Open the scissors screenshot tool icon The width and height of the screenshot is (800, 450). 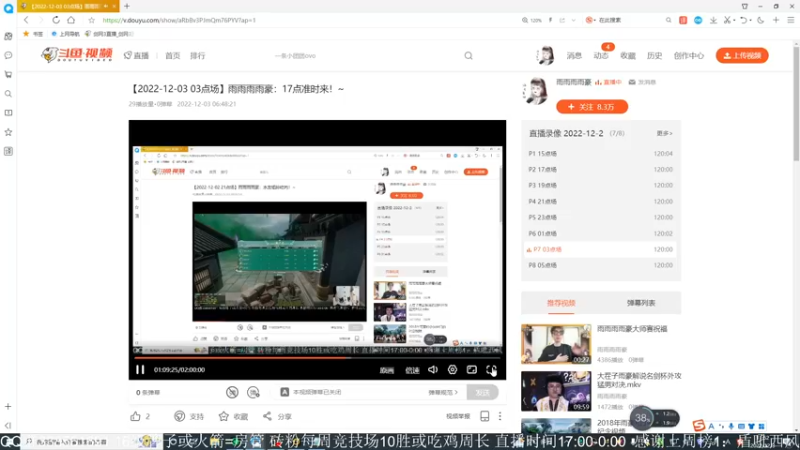(x=728, y=20)
